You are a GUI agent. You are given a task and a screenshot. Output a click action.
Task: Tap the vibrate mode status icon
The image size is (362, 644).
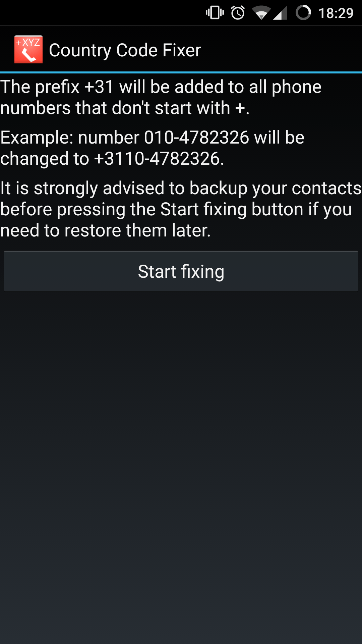click(x=215, y=13)
